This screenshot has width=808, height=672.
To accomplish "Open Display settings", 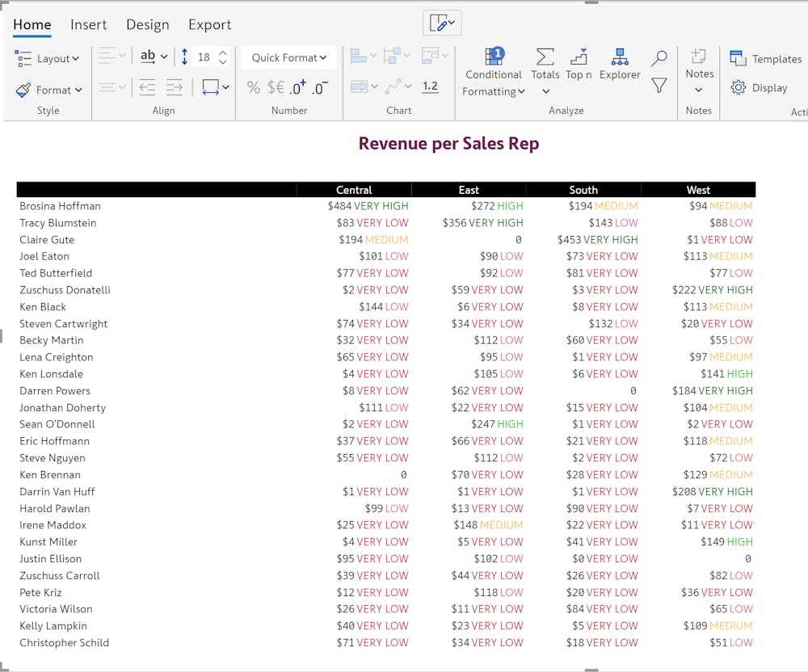I will pyautogui.click(x=759, y=87).
